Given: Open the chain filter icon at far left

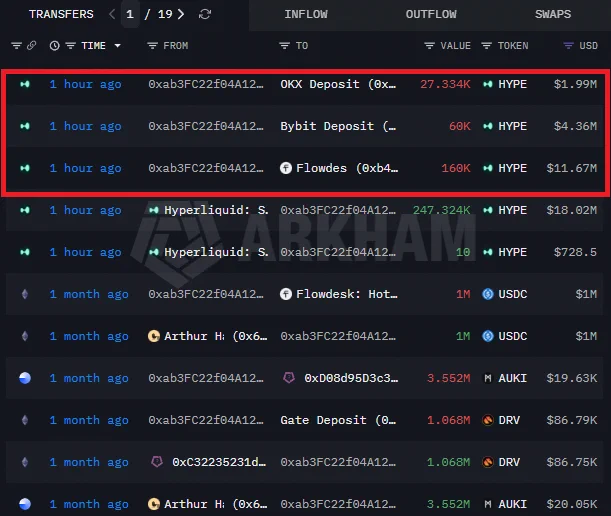Looking at the screenshot, I should pyautogui.click(x=16, y=46).
